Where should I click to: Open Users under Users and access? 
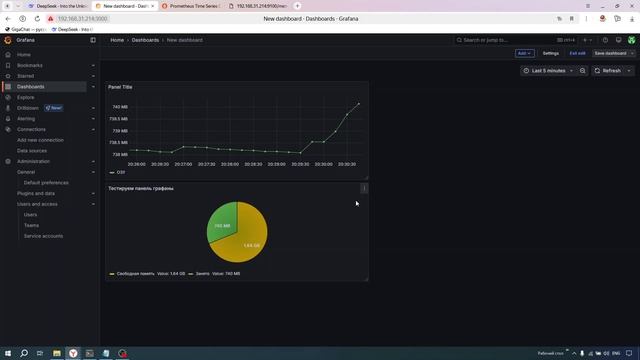pos(30,215)
